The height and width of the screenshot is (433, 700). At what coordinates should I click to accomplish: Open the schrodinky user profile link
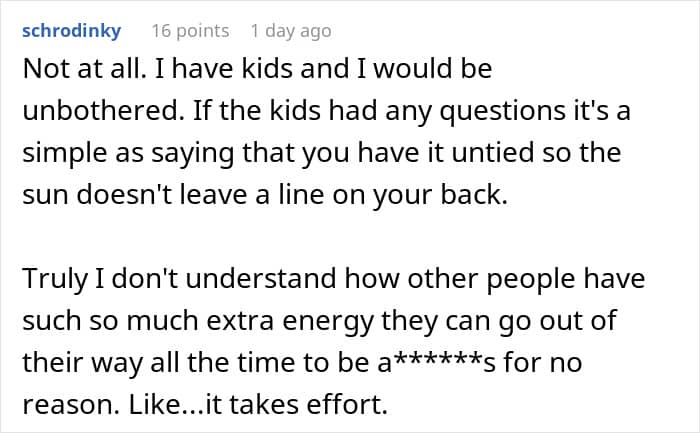[71, 31]
